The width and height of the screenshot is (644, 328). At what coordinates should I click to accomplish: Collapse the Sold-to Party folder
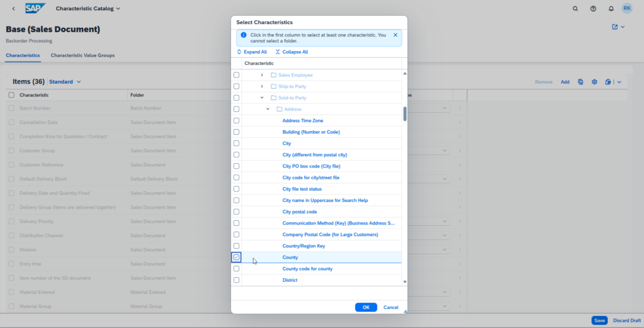[x=262, y=98]
